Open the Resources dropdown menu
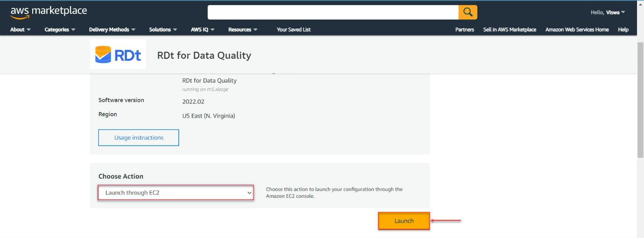This screenshot has width=644, height=238. click(x=243, y=29)
